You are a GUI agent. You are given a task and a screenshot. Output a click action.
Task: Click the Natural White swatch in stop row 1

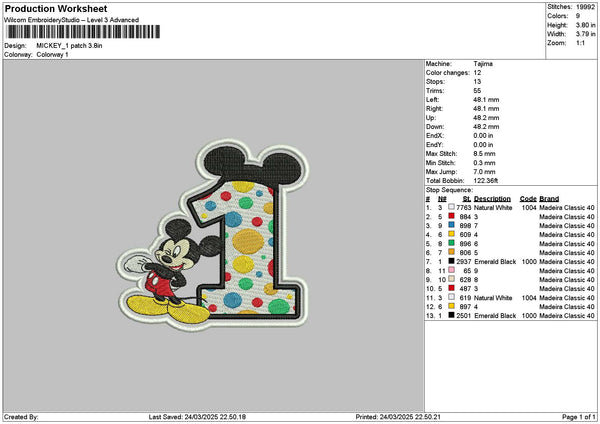point(452,207)
